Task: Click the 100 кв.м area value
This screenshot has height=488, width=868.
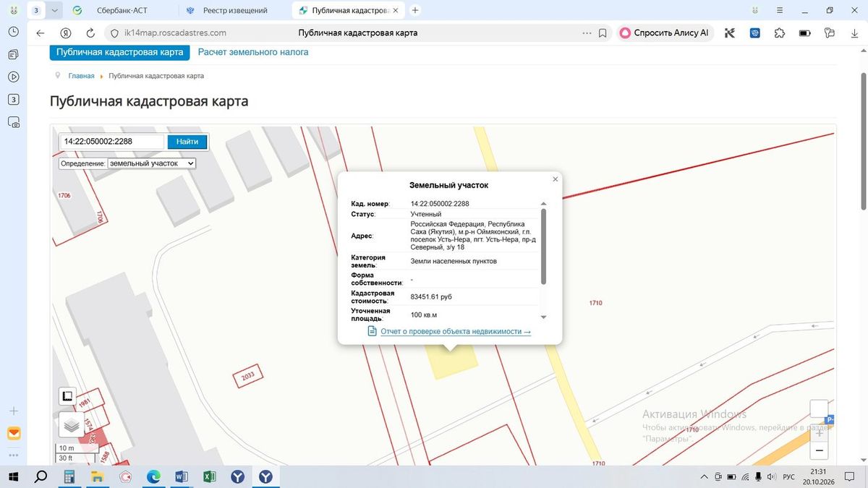Action: tap(424, 315)
